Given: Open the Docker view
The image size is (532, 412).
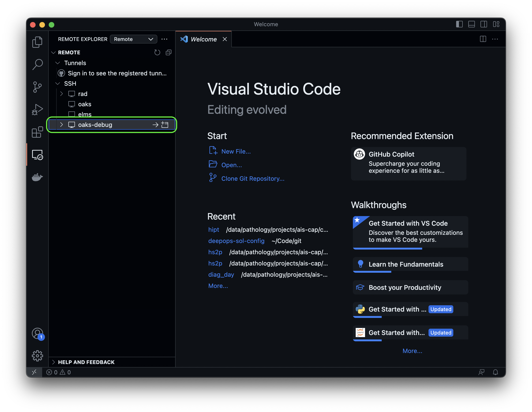Looking at the screenshot, I should coord(37,177).
